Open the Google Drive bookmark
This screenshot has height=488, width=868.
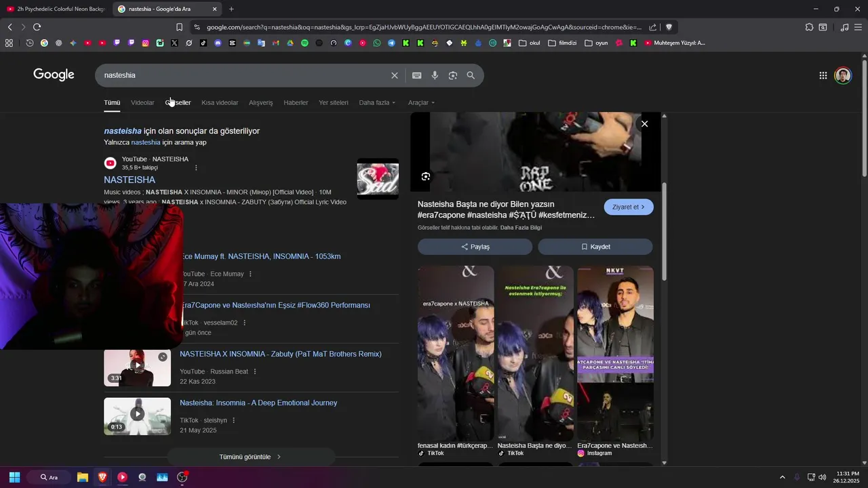[290, 43]
